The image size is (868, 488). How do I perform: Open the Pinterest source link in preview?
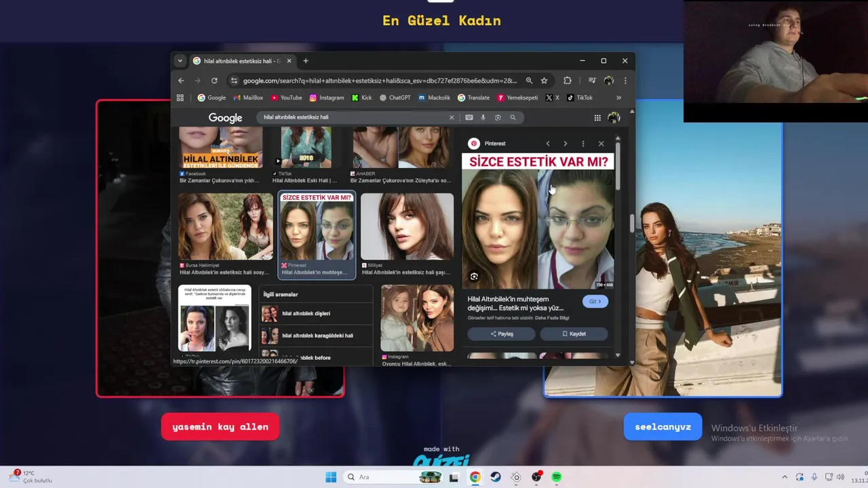click(x=488, y=144)
